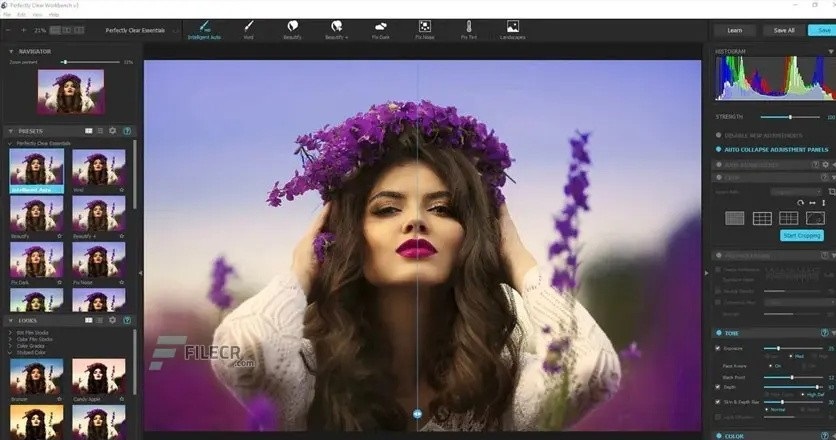
Task: Select the Landscapes preset icon
Action: pyautogui.click(x=513, y=26)
